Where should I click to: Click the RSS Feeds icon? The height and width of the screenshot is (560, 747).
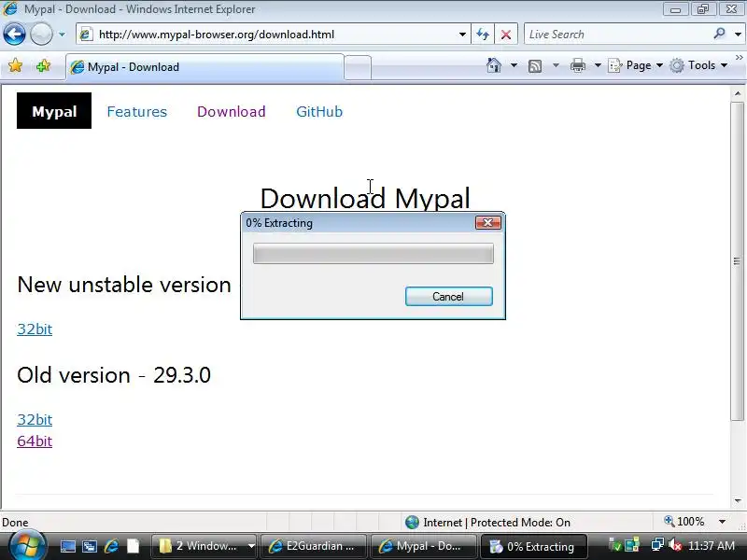[535, 65]
